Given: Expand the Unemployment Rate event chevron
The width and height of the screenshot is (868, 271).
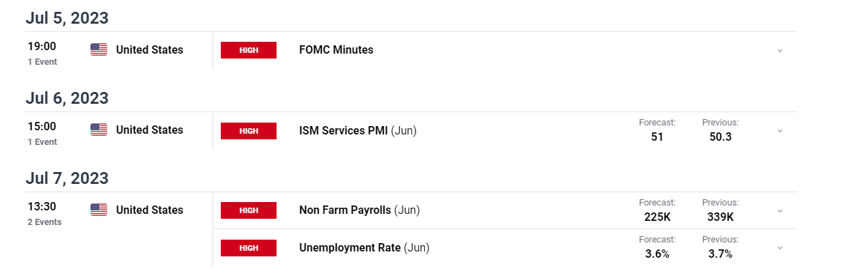Looking at the screenshot, I should coord(780,248).
